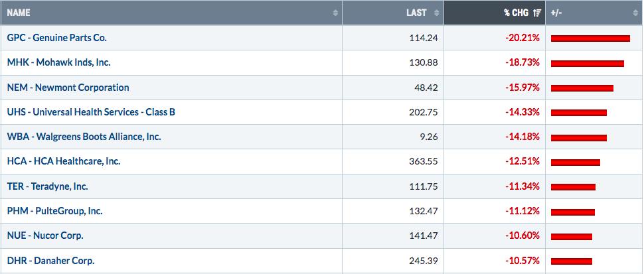The height and width of the screenshot is (274, 644).
Task: Click the 363.55 last price cell
Action: [x=424, y=162]
